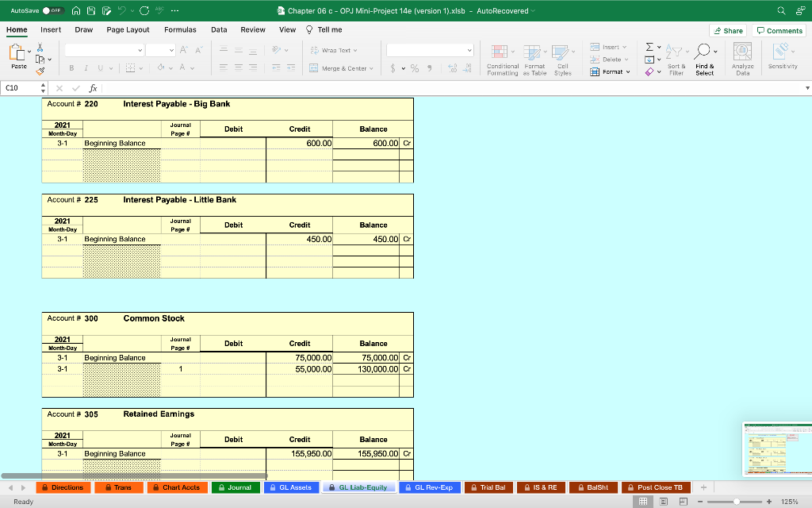Click the Share button
The width and height of the screenshot is (812, 508).
pyautogui.click(x=728, y=31)
